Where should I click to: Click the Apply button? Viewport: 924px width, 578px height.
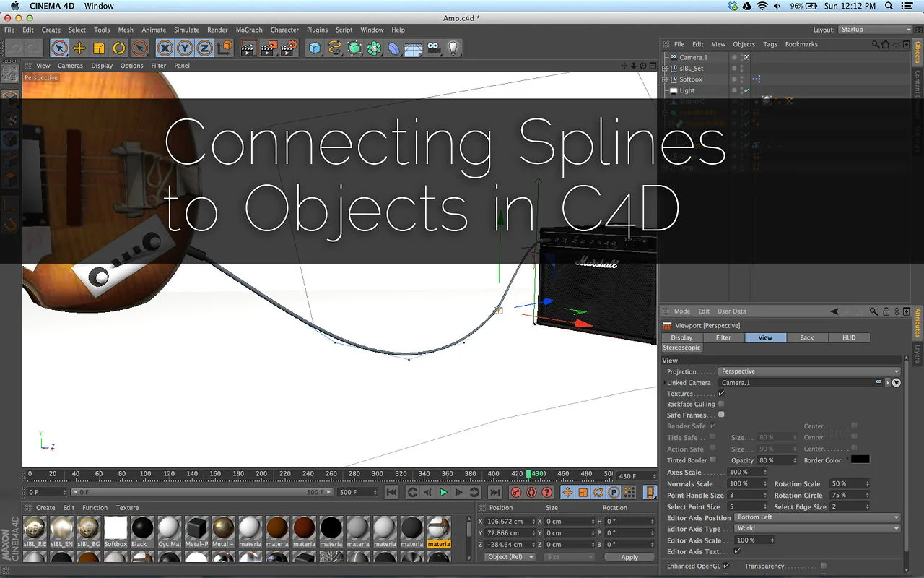coord(629,557)
